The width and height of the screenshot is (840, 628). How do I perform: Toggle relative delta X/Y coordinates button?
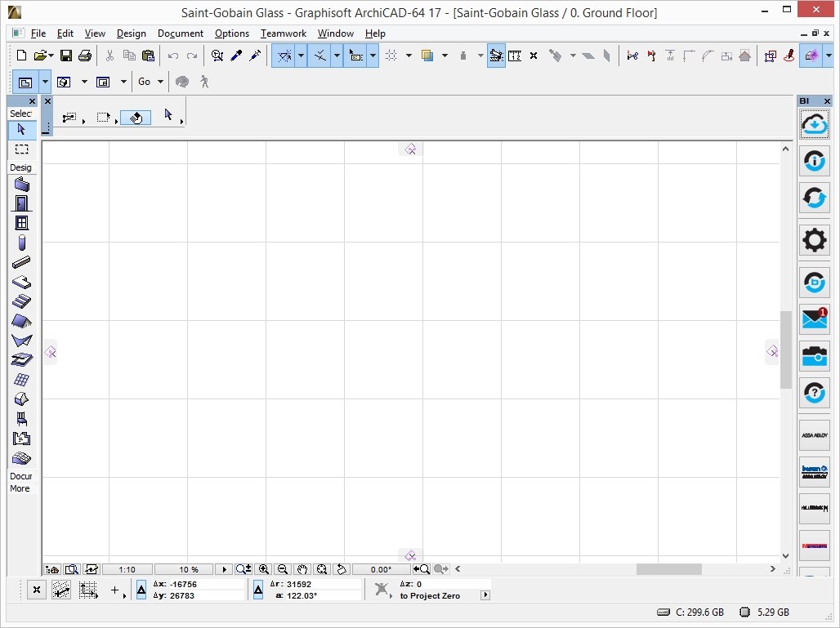[141, 590]
